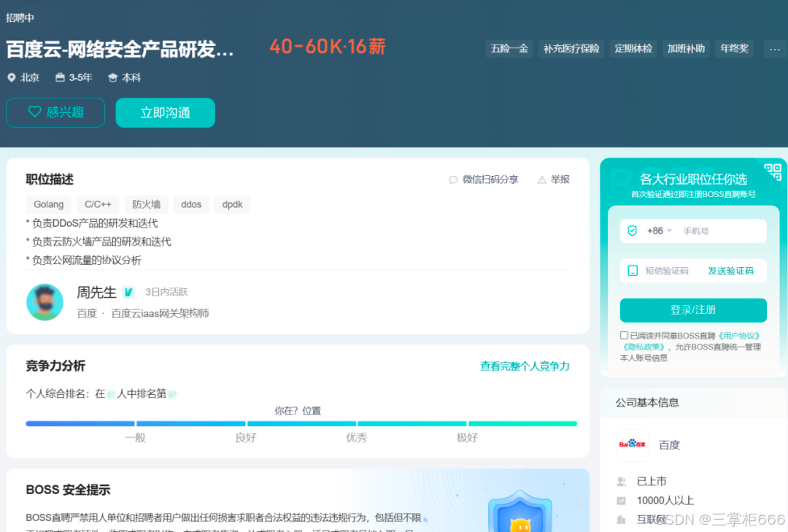Click the salary text 40-60K·16薪

point(328,47)
